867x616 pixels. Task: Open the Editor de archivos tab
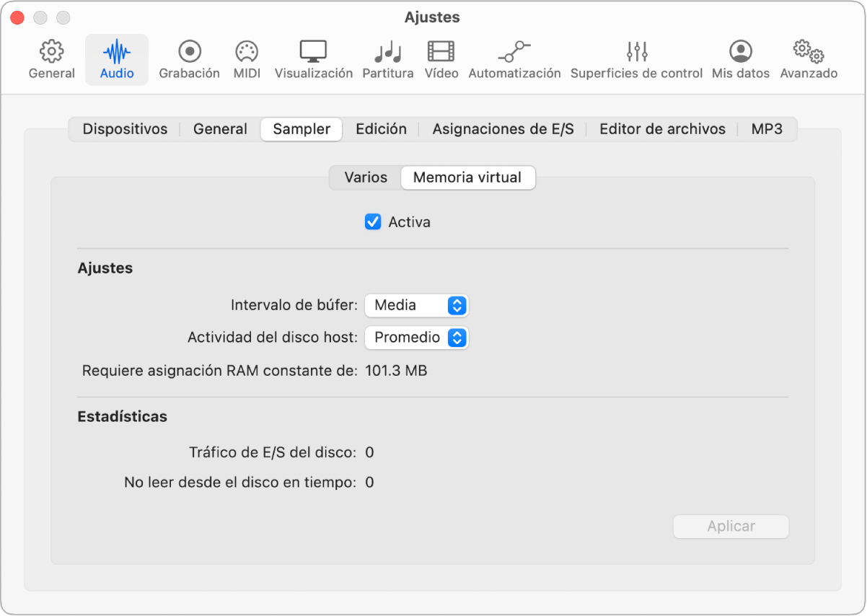[x=662, y=129]
